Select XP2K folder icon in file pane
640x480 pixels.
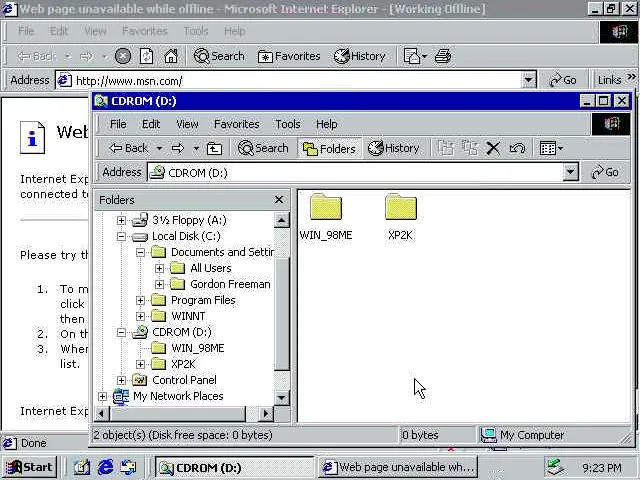tap(400, 218)
